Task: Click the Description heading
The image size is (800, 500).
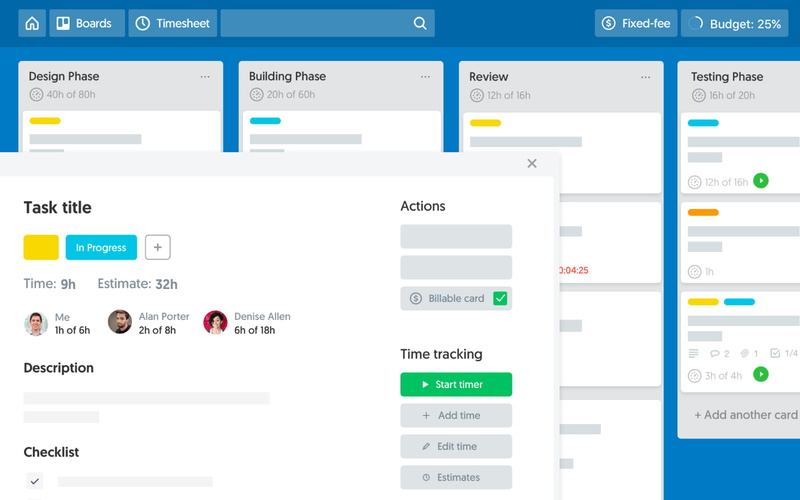Action: click(x=59, y=368)
